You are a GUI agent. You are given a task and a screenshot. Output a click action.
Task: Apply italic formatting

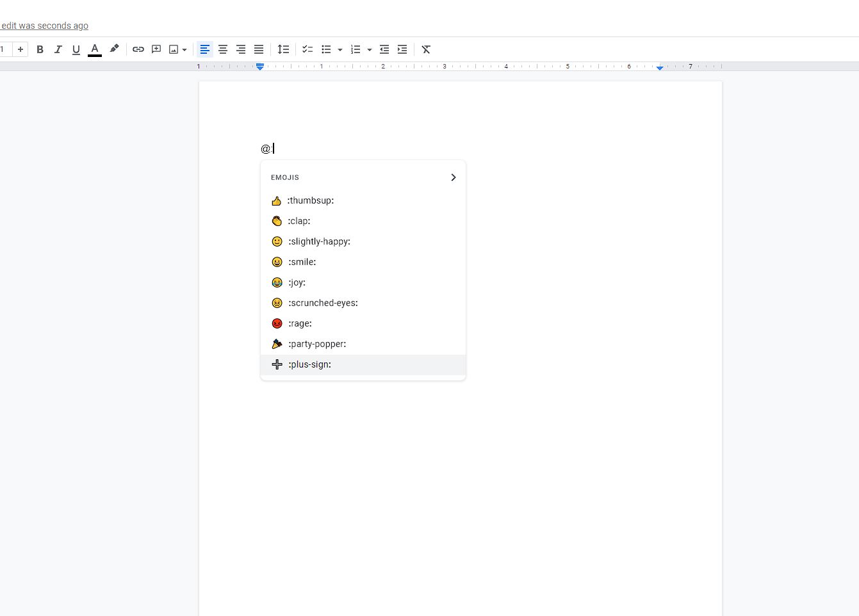(58, 49)
